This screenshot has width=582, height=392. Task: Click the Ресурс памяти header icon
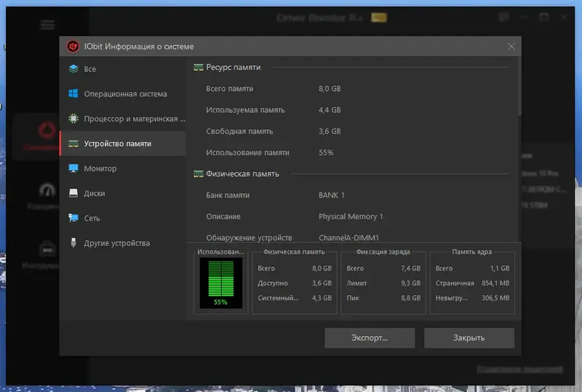pos(199,68)
